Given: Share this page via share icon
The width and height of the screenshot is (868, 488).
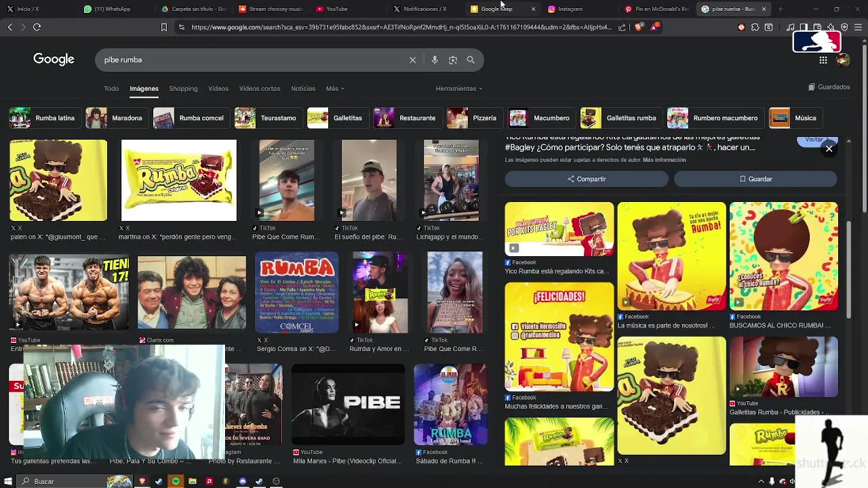Looking at the screenshot, I should pyautogui.click(x=622, y=27).
